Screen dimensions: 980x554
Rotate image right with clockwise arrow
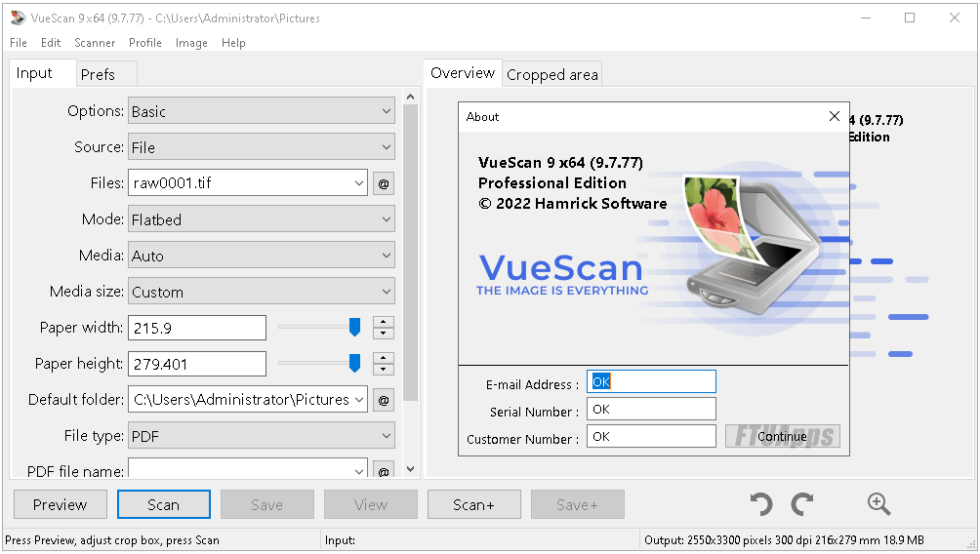click(x=802, y=504)
